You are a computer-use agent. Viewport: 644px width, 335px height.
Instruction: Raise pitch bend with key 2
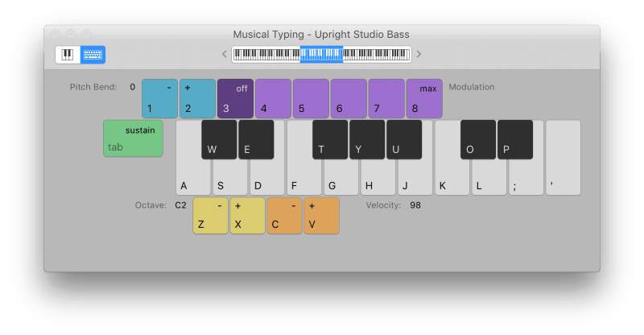197,99
